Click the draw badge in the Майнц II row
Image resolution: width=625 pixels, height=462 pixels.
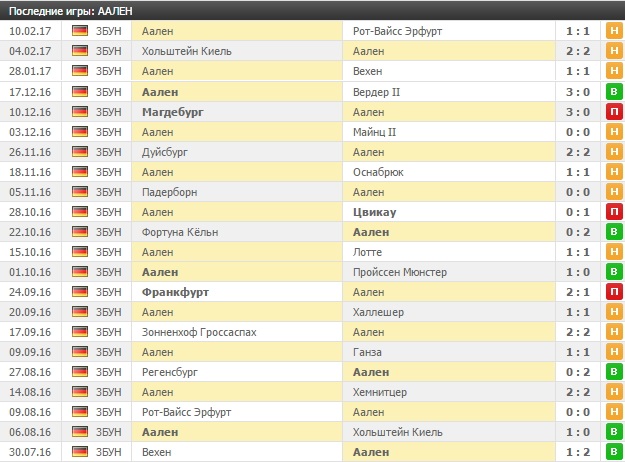(614, 132)
